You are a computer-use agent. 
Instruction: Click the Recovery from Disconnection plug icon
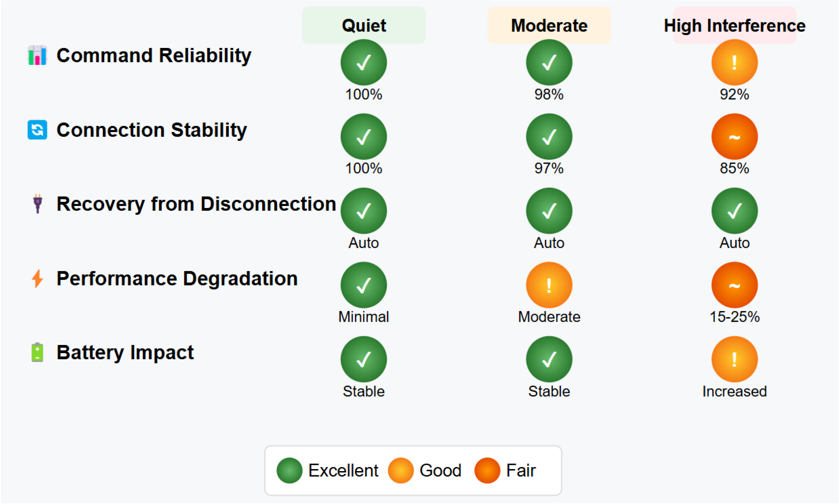37,204
